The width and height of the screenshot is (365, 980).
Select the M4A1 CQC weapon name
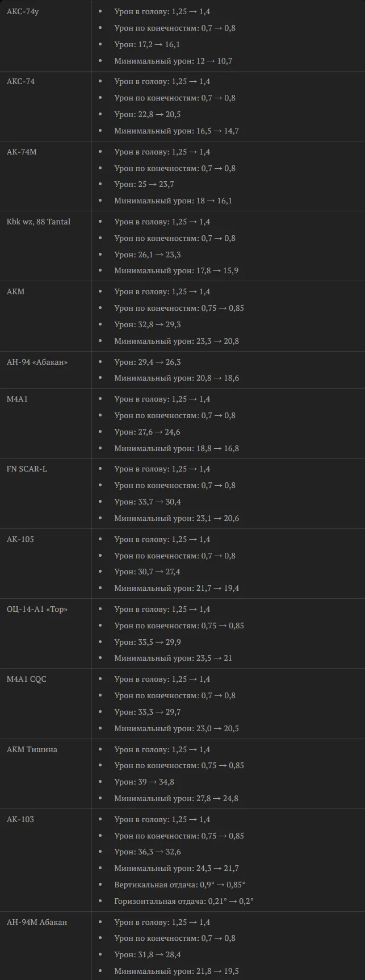tap(27, 679)
